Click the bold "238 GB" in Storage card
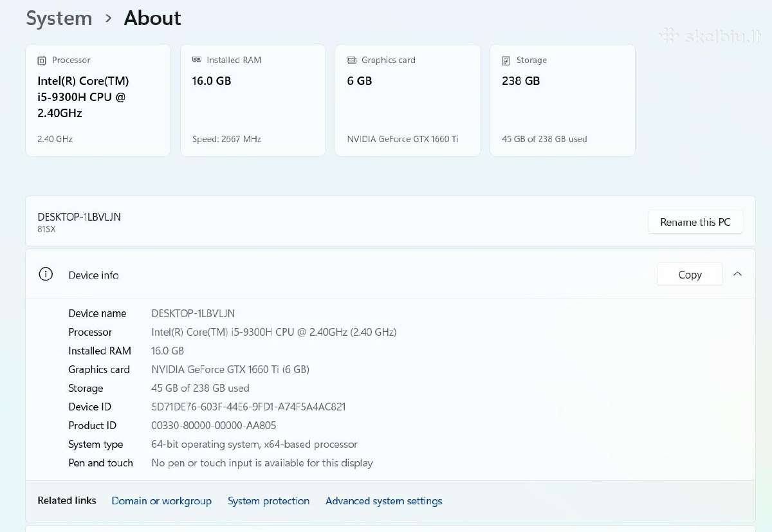Viewport: 772px width, 532px height. coord(521,81)
